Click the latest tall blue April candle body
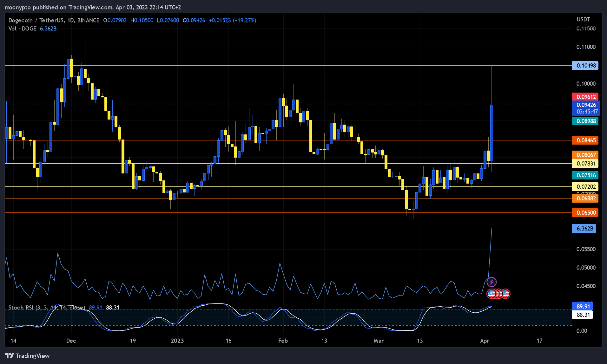This screenshot has height=364, width=607. coord(492,133)
